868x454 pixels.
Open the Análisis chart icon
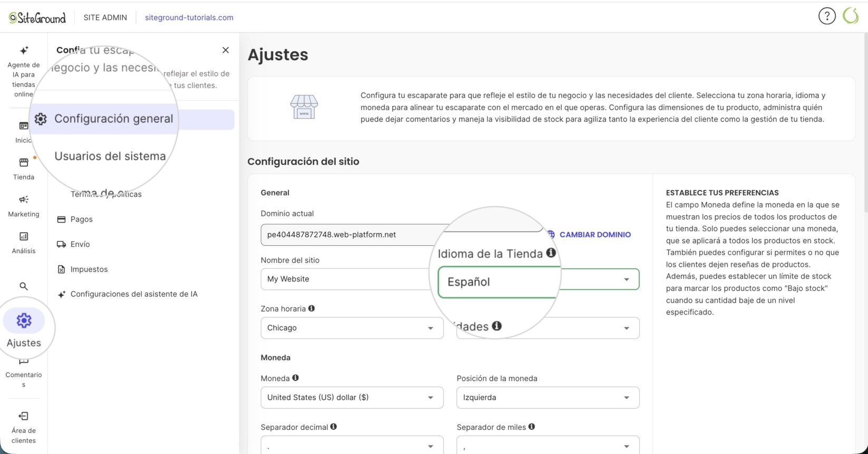(x=24, y=236)
